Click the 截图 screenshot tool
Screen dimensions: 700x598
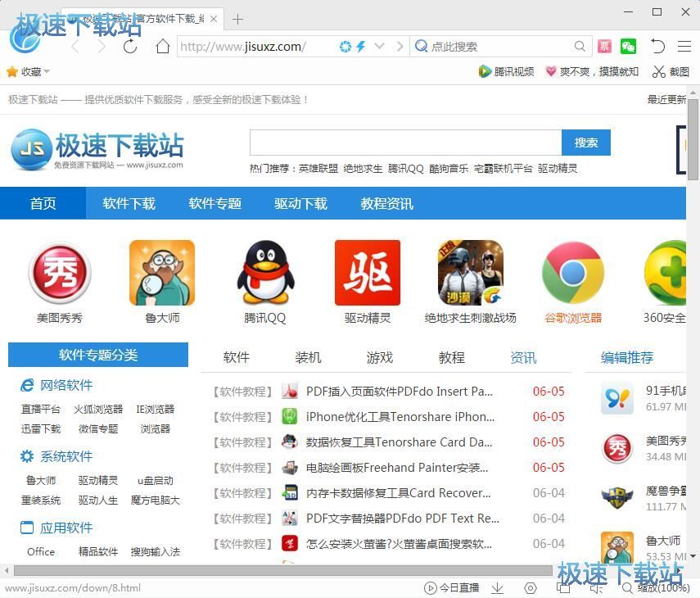pos(671,71)
